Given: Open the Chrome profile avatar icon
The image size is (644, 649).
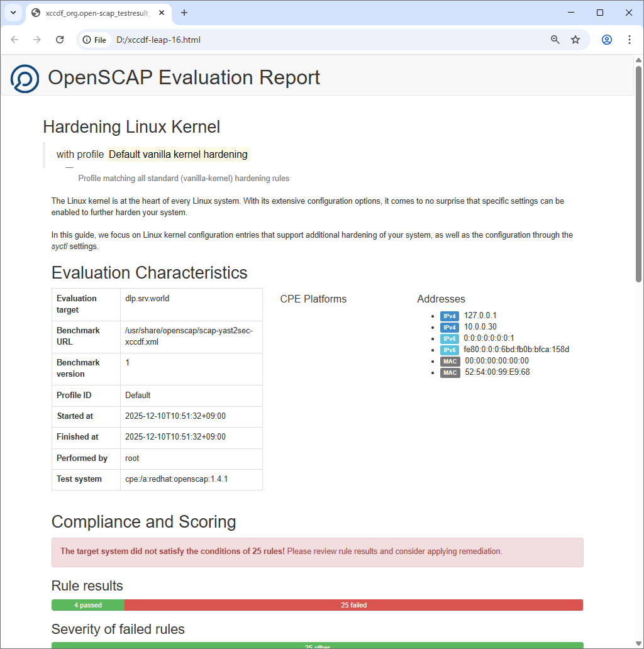Looking at the screenshot, I should (x=607, y=40).
